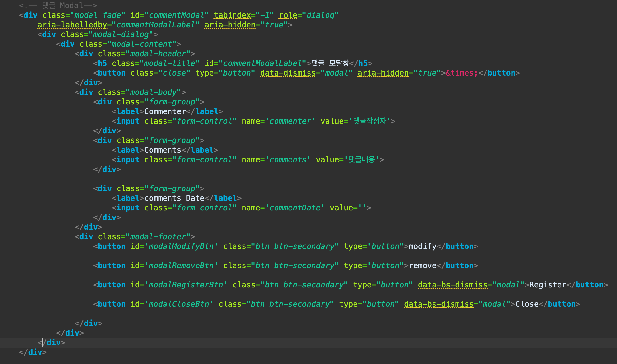Viewport: 617px width, 364px height.
Task: Click the Register button text
Action: tap(548, 285)
